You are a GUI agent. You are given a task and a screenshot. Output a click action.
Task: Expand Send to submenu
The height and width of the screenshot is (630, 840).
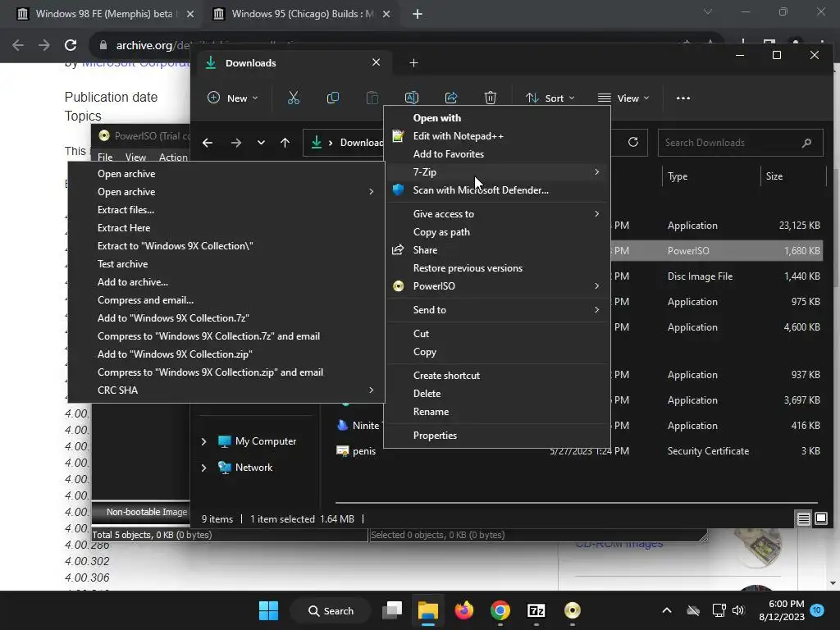click(x=497, y=309)
